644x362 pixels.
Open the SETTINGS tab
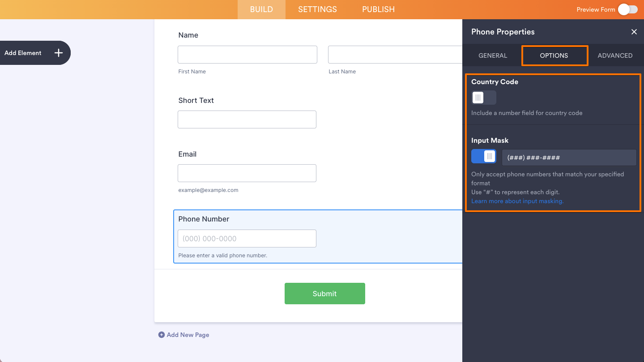[x=317, y=9]
